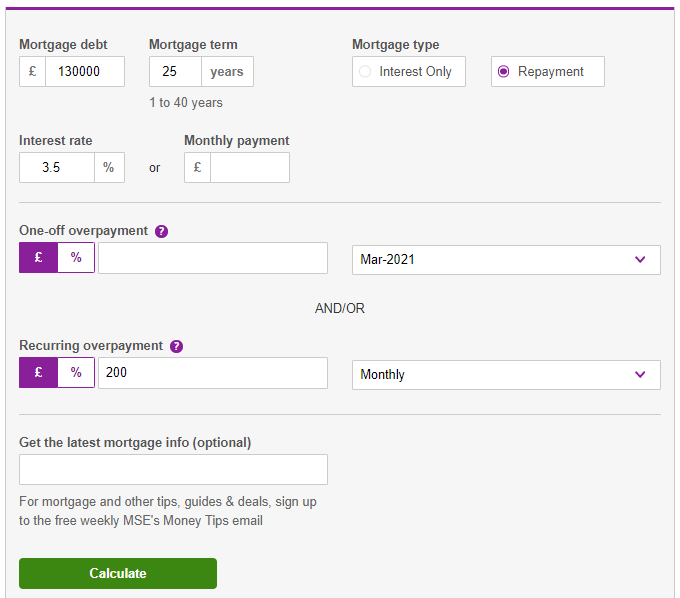
Task: Open the One-off overpayment help icon
Action: pyautogui.click(x=162, y=231)
